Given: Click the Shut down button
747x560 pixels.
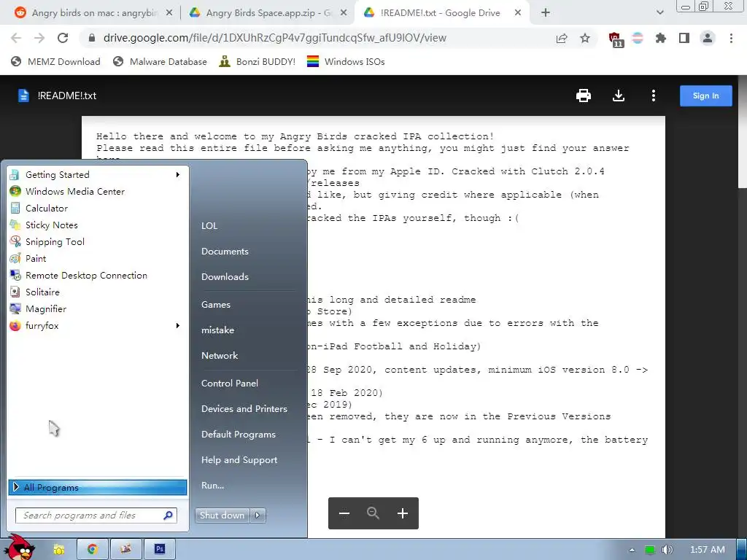Looking at the screenshot, I should coord(222,516).
